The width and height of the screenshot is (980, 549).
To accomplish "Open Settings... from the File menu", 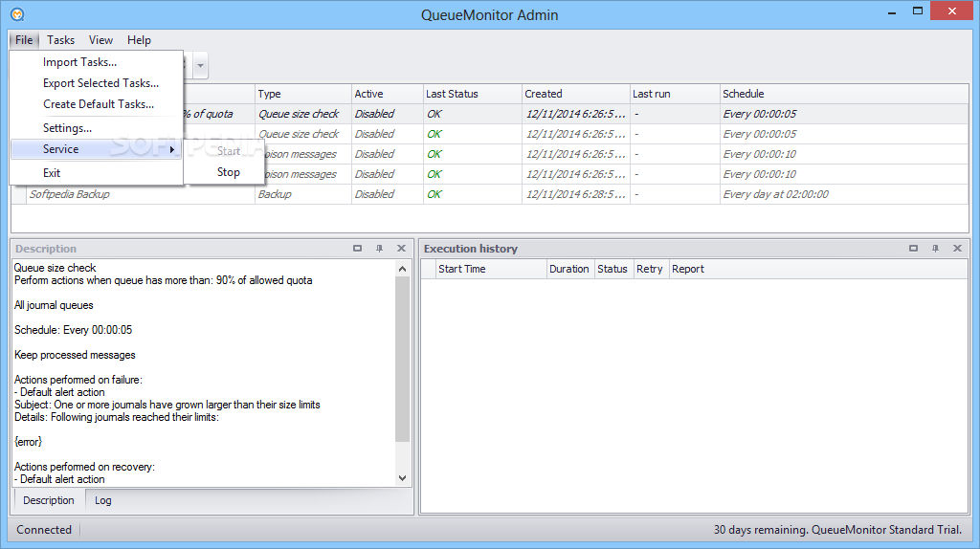I will 68,128.
